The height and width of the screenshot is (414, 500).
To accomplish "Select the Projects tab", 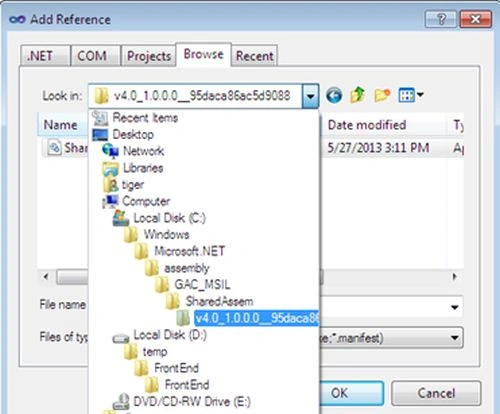I will (x=149, y=56).
